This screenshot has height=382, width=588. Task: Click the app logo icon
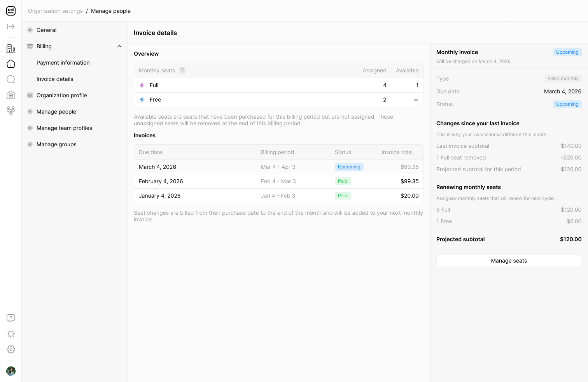(x=11, y=11)
